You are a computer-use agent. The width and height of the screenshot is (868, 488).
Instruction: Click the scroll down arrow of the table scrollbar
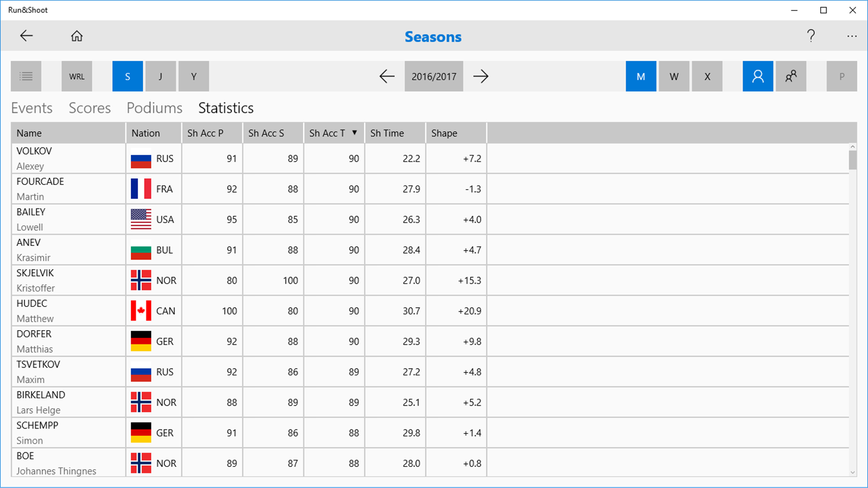coord(852,472)
